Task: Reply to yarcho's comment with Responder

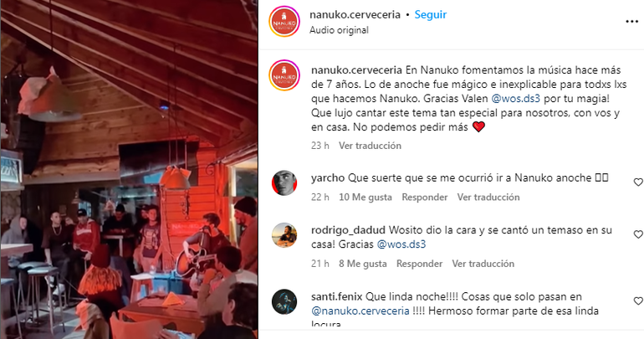Action: 424,198
